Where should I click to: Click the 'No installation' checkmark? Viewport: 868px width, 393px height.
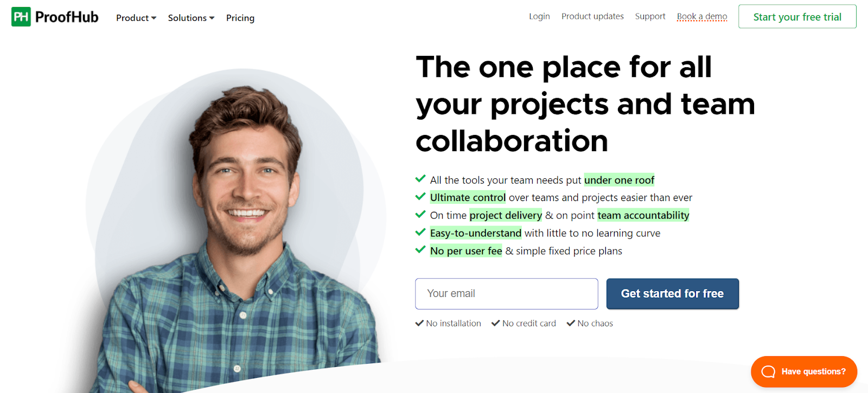click(x=419, y=323)
